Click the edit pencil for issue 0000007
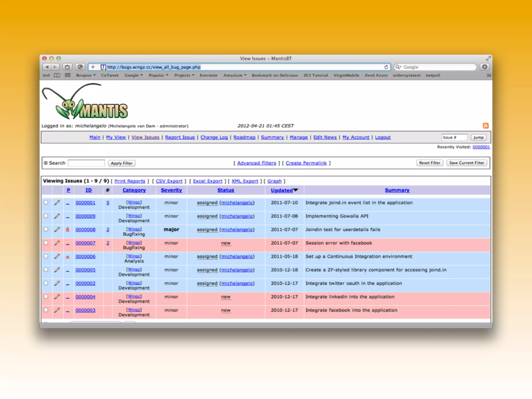Viewport: 532px width, 399px height. (x=57, y=243)
